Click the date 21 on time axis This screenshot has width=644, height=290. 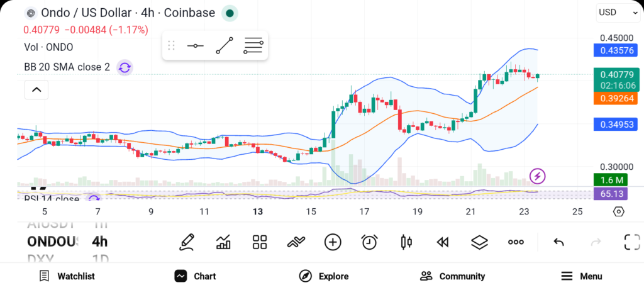pos(470,212)
